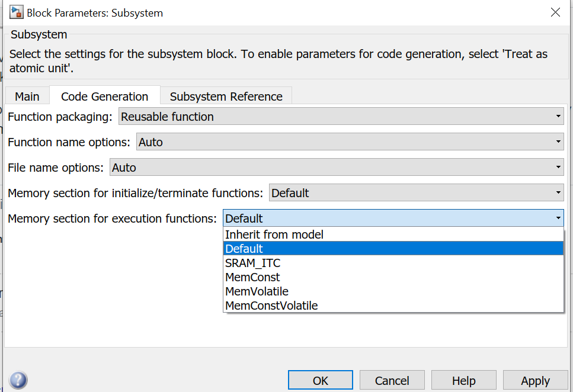Click the Code Generation tab

point(105,97)
